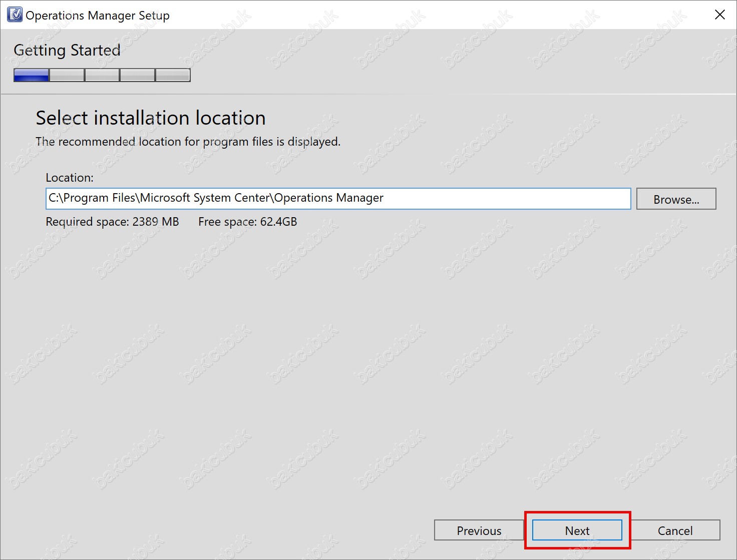Close the Operations Manager Setup window

point(719,15)
